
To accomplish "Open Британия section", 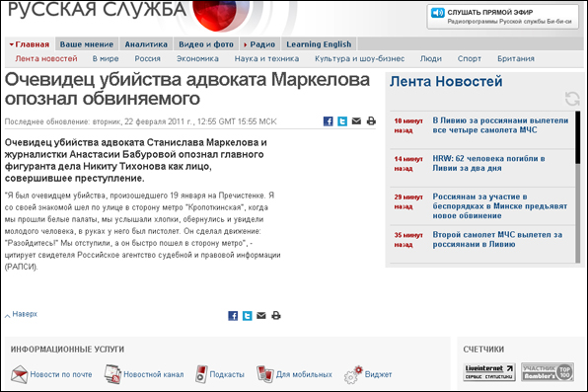I will point(516,58).
